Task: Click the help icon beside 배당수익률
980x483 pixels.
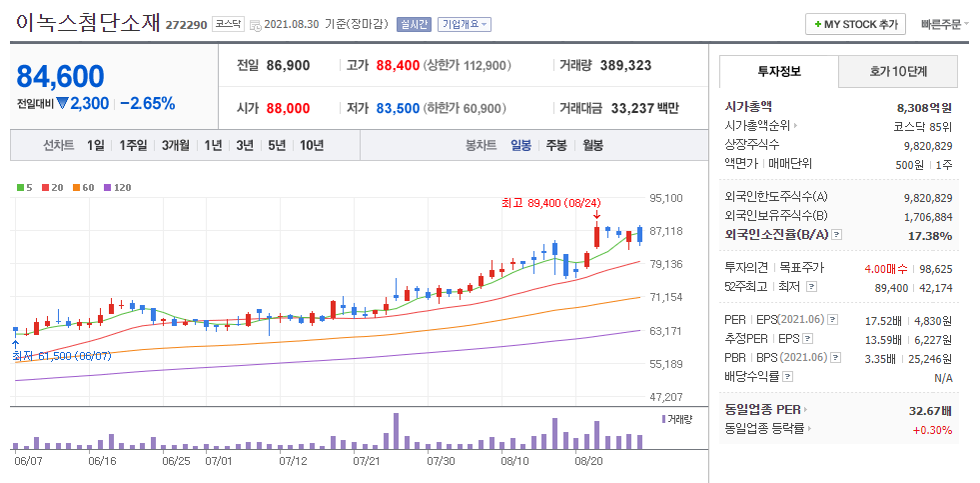Action: click(787, 377)
